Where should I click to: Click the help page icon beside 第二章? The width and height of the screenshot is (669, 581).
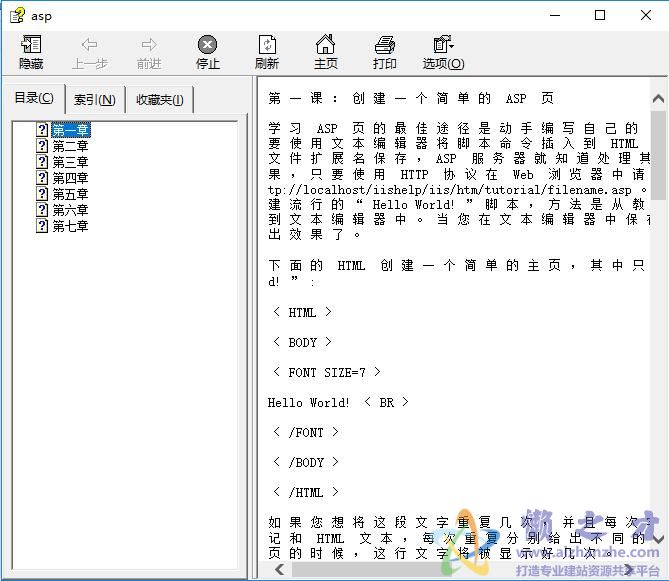[x=42, y=146]
